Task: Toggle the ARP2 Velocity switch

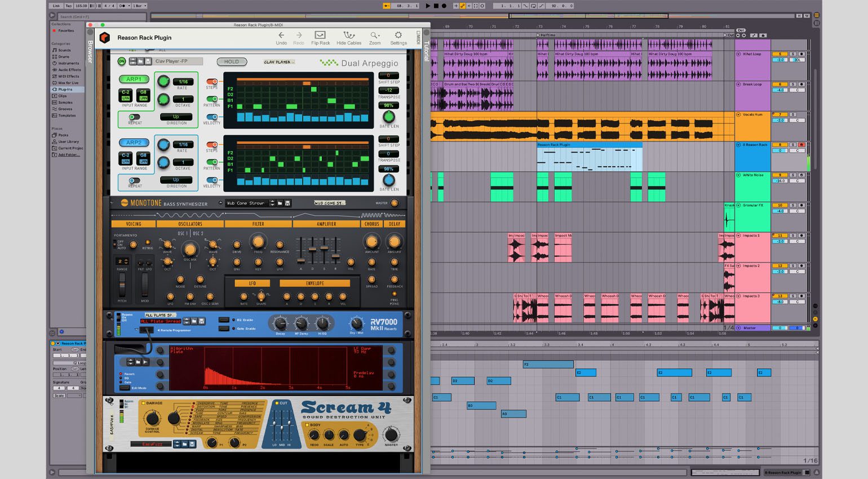Action: coord(212,180)
